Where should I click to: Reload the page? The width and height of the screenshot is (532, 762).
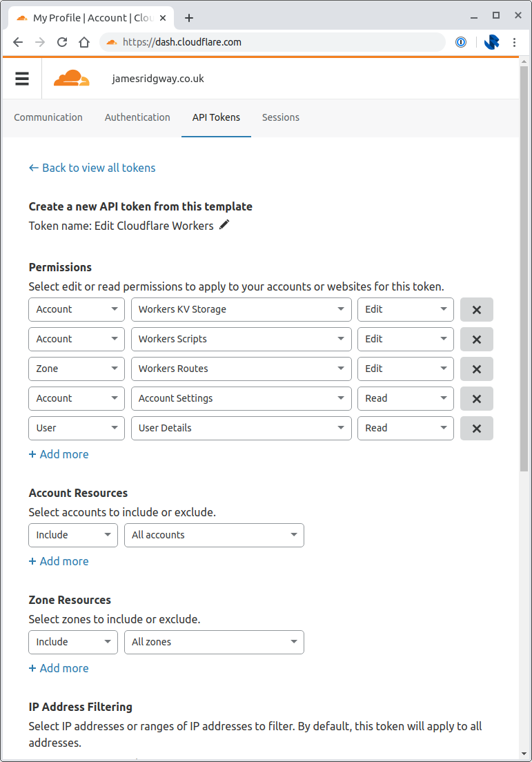[x=62, y=42]
